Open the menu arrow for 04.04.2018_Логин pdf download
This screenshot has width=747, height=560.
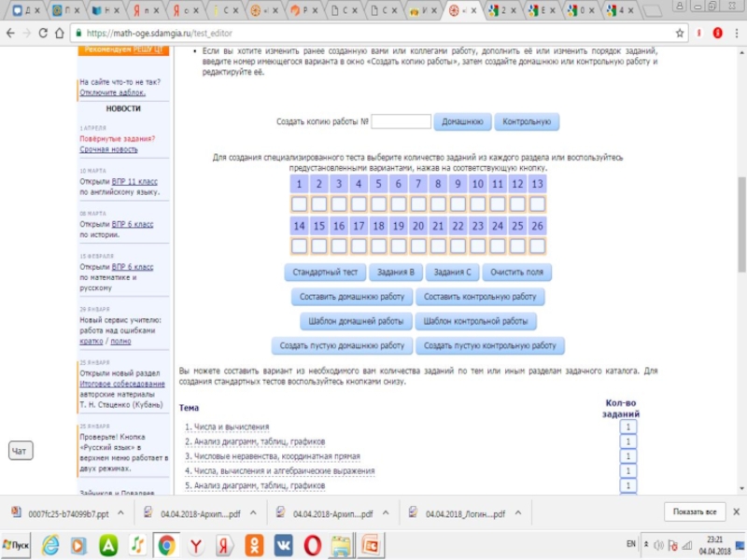[518, 512]
